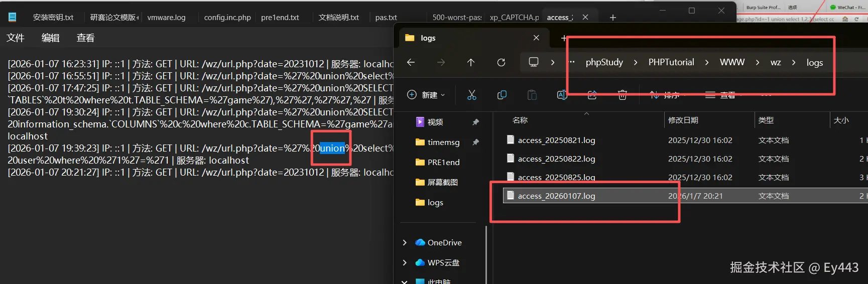
Task: Click the Notepad app icon in the title bar
Action: (13, 17)
